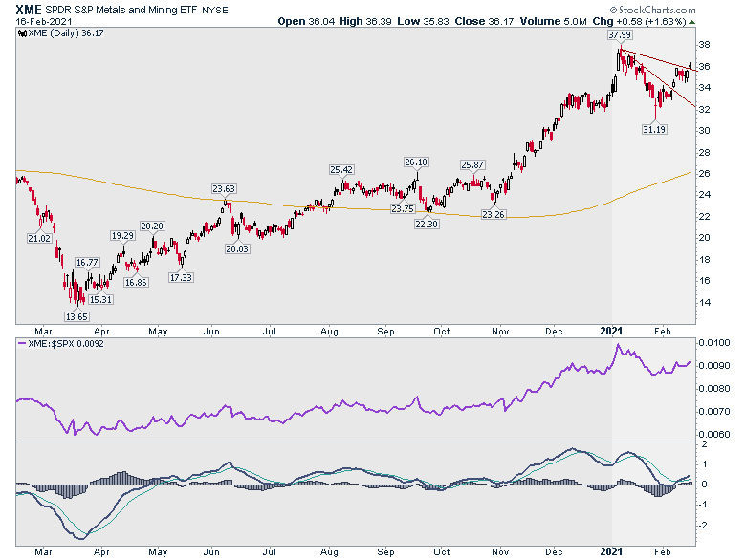Click the Volume 5.0M value in header

click(x=554, y=21)
